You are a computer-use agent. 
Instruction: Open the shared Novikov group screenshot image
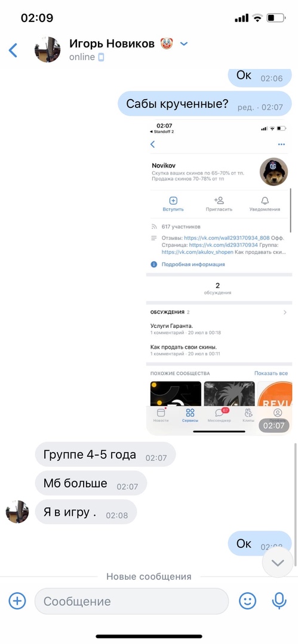219,277
